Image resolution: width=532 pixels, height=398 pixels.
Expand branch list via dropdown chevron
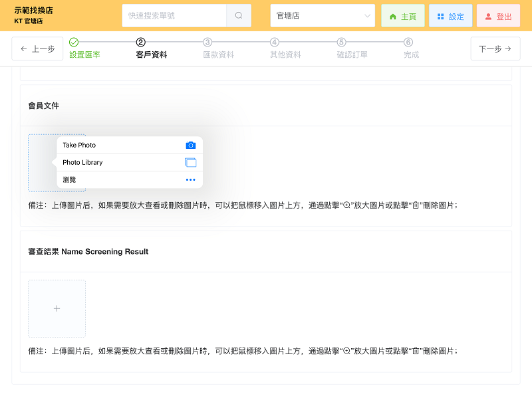[x=367, y=15]
